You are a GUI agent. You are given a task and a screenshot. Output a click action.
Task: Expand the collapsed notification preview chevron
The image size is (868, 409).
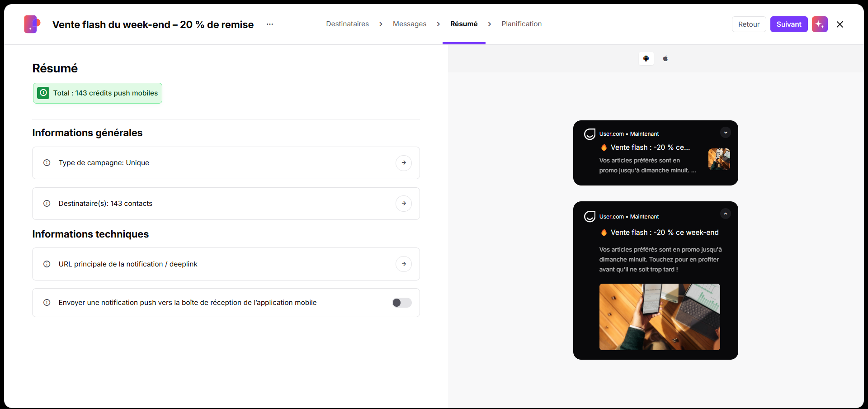[x=726, y=133]
